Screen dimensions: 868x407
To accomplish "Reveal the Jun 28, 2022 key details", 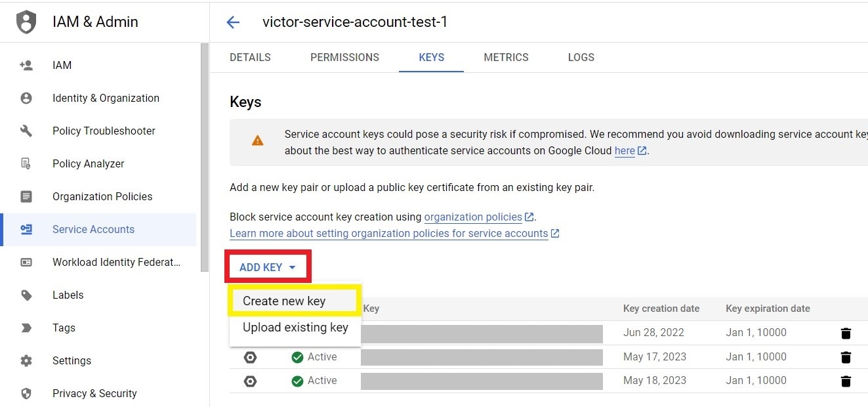I will point(250,333).
